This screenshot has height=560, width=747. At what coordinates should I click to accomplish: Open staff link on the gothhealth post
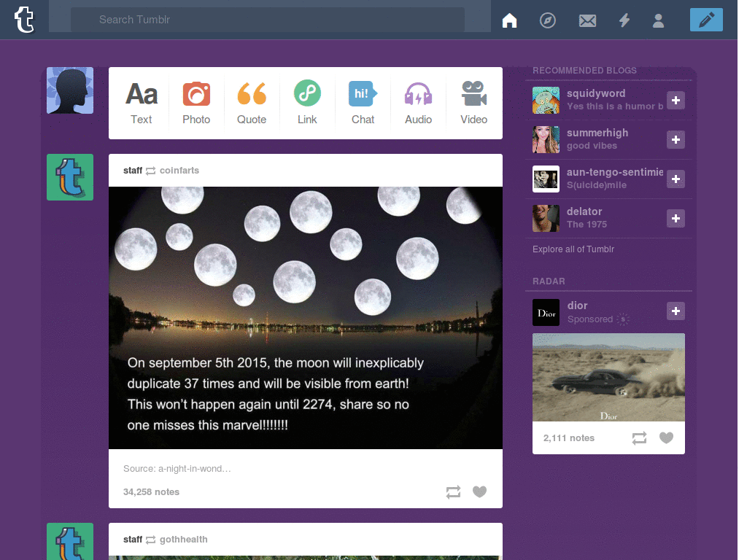[133, 540]
